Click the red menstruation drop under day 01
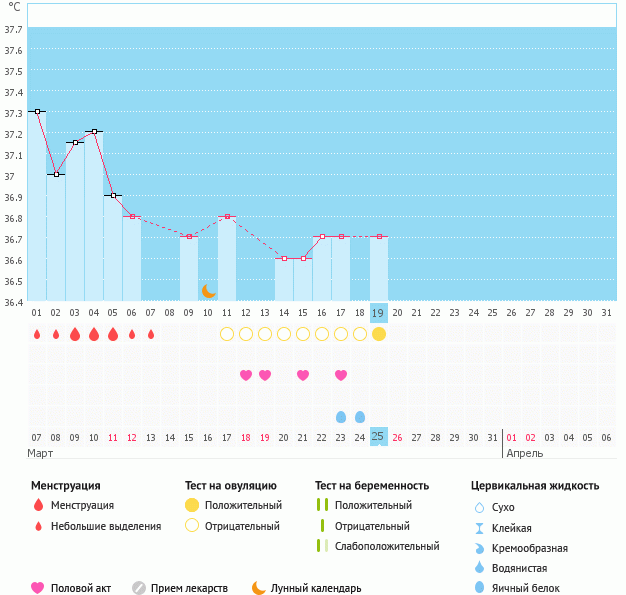626x595 pixels. [37, 334]
